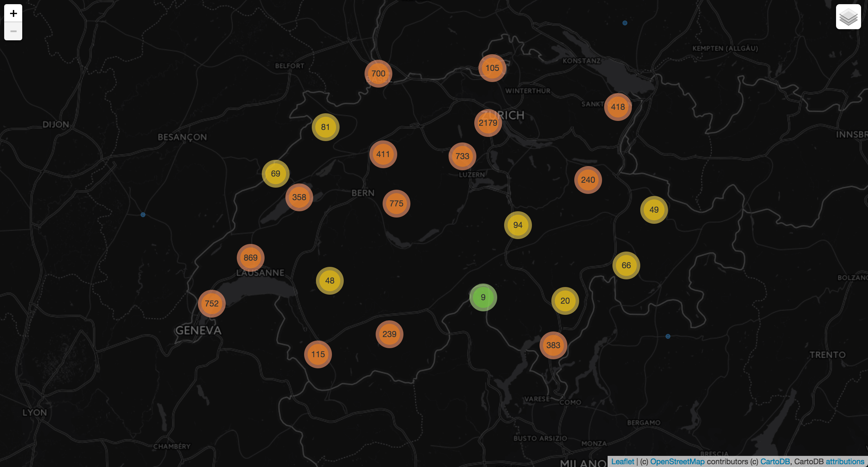Click the blue point marker near Kempten
868x467 pixels.
coord(625,23)
